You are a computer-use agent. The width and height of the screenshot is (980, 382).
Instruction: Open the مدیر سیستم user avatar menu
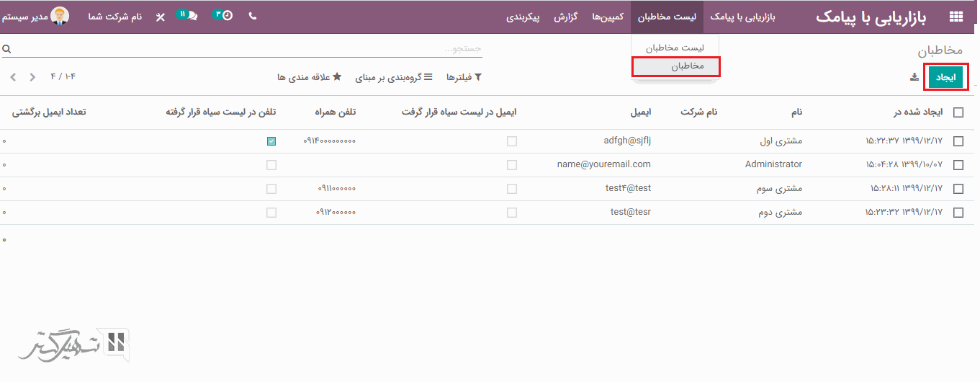click(x=35, y=16)
